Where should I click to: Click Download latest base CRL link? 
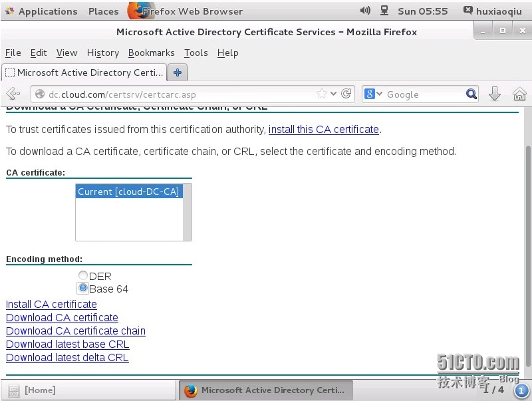tap(68, 344)
